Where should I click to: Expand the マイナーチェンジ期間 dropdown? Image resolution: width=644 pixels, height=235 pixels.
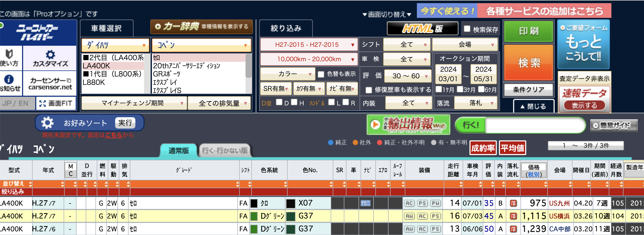[x=134, y=103]
